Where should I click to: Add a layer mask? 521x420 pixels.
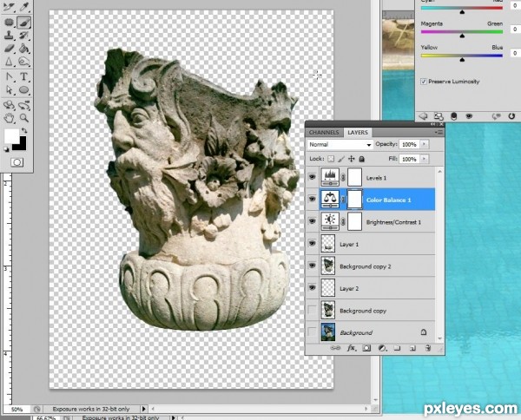coord(366,348)
